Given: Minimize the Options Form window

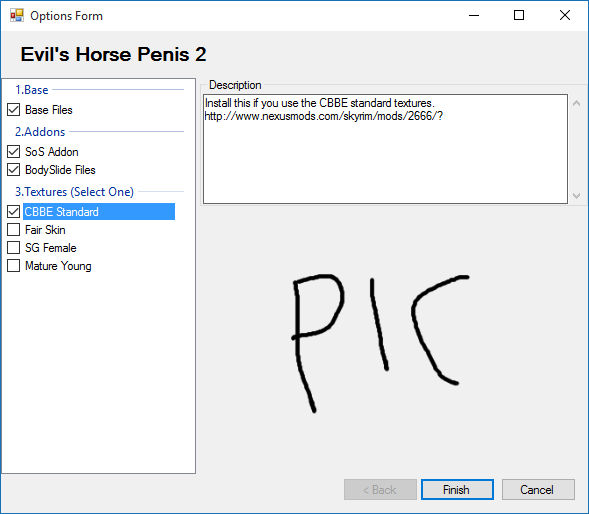Looking at the screenshot, I should coord(474,15).
